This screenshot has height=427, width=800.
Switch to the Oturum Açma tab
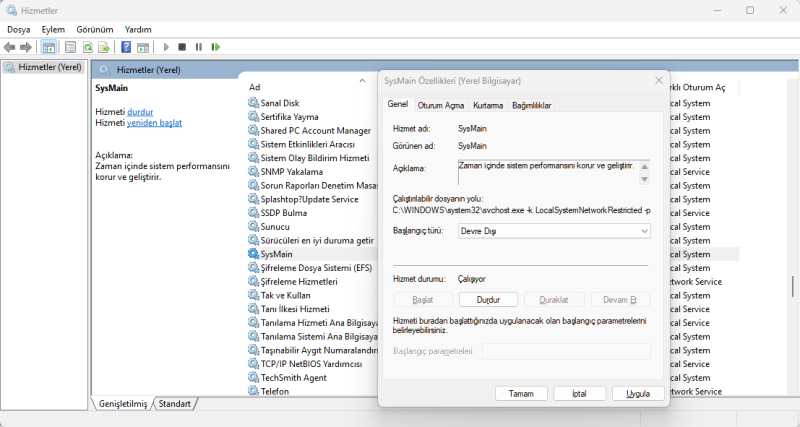click(440, 105)
